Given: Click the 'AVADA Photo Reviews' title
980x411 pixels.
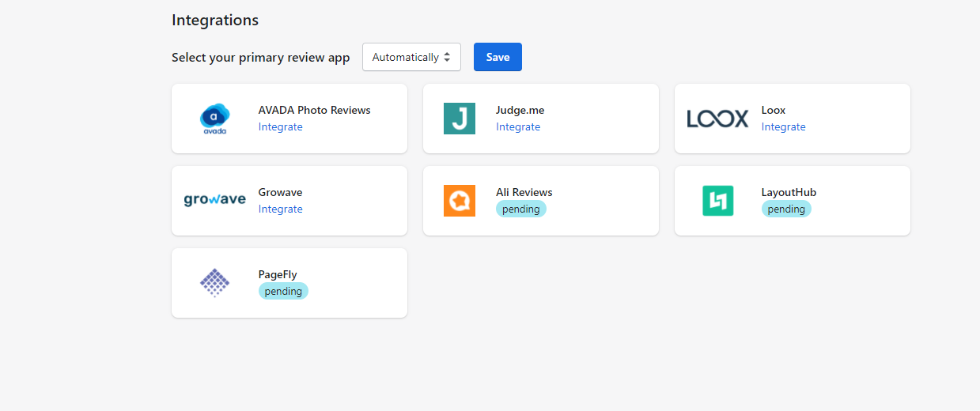Looking at the screenshot, I should click(315, 110).
